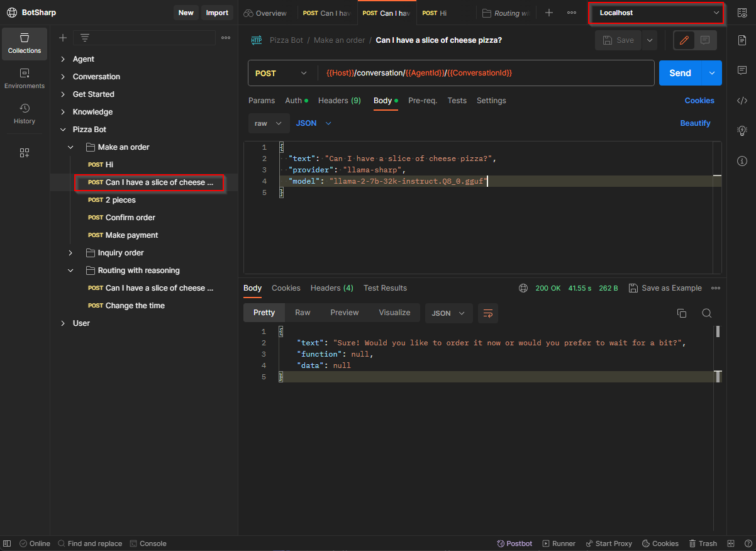Open the request body JSON format dropdown
Viewport: 756px width, 551px height.
313,123
